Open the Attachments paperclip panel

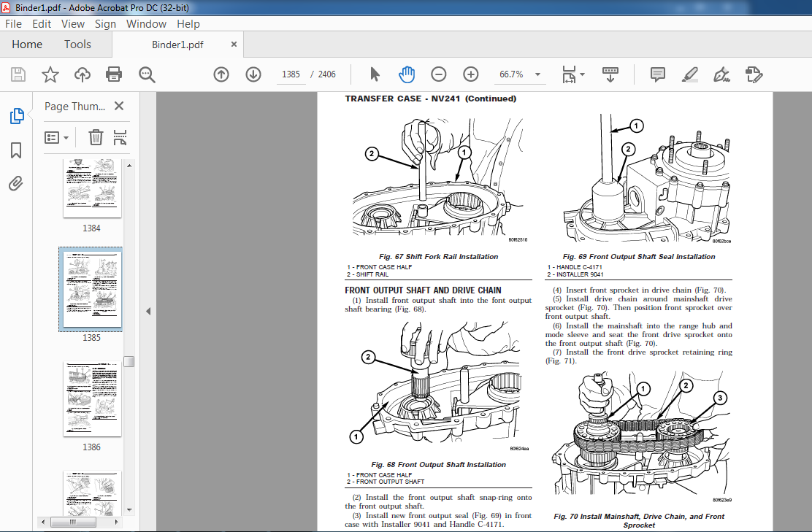point(16,184)
